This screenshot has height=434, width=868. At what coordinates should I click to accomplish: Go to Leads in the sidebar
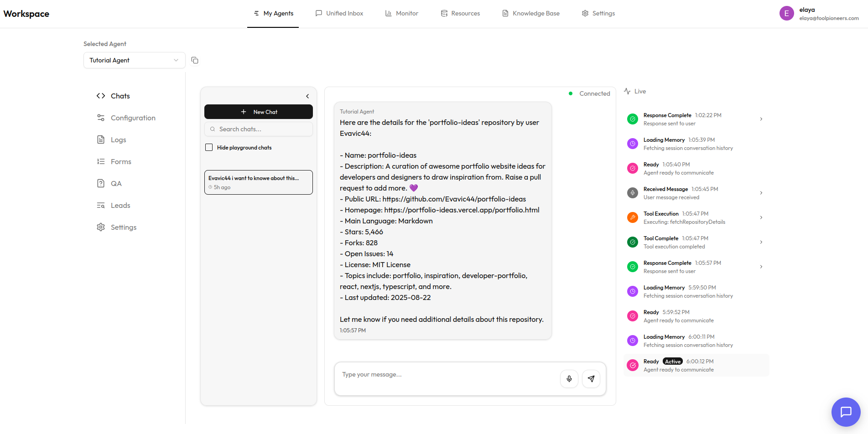tap(120, 206)
